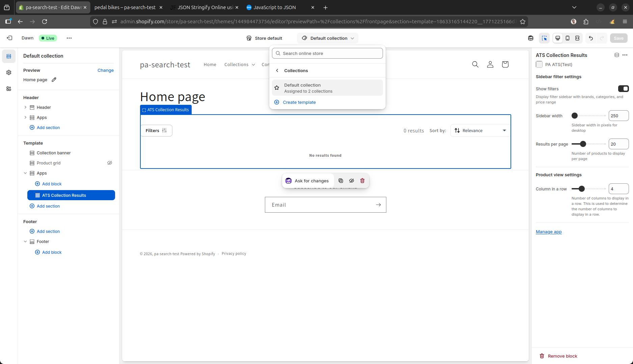The width and height of the screenshot is (633, 364).
Task: Click the Sidebar width slider handle
Action: pyautogui.click(x=575, y=116)
